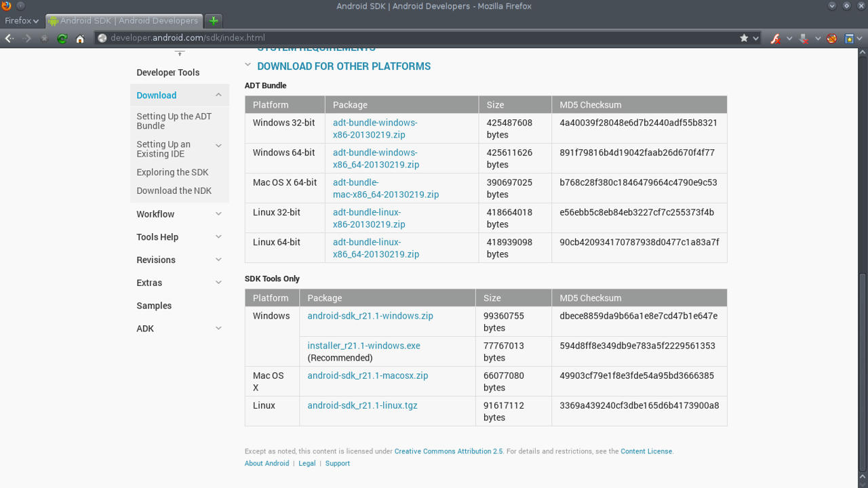The height and width of the screenshot is (488, 868).
Task: Open Setting Up the ADT Bundle
Action: (x=174, y=121)
